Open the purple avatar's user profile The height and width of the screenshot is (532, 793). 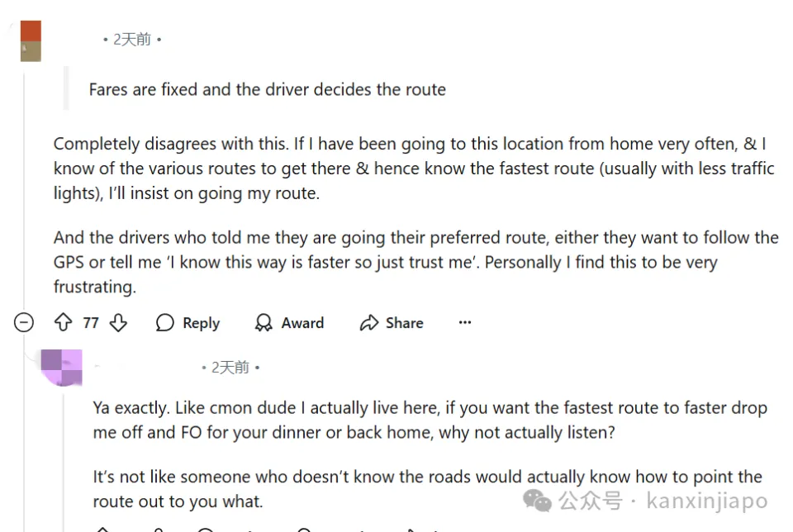coord(62,368)
